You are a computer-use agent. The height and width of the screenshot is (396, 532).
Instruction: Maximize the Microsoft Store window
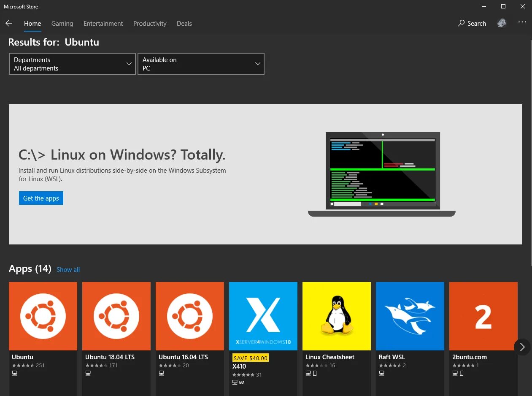coord(503,6)
